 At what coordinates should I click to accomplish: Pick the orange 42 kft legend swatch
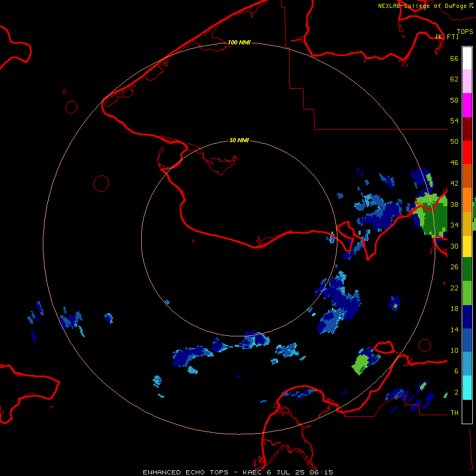467,200
